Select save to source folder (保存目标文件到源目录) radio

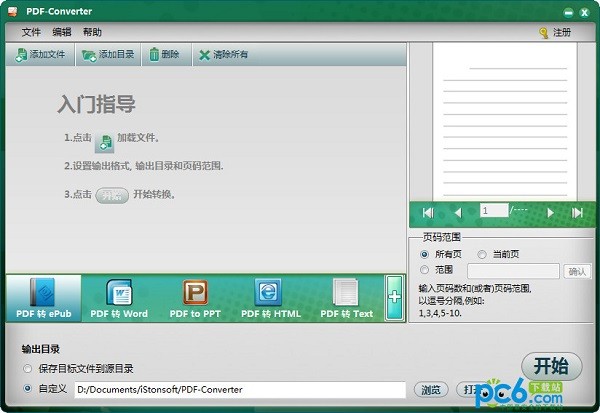coord(28,369)
